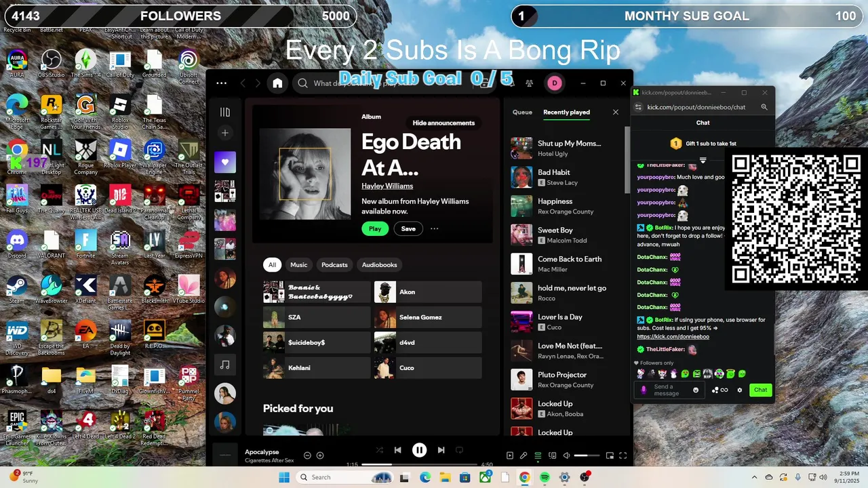Go to Spotify Home via house icon
The width and height of the screenshot is (868, 488).
click(x=277, y=83)
